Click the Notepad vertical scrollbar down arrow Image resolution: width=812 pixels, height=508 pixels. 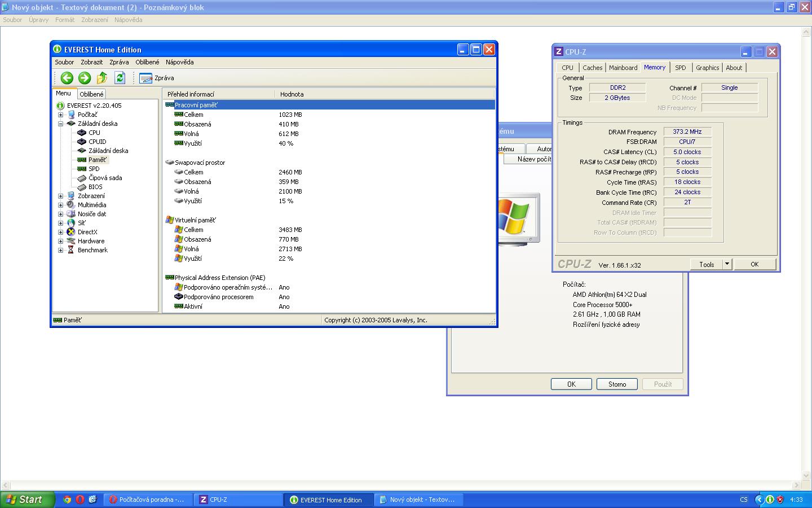click(806, 475)
